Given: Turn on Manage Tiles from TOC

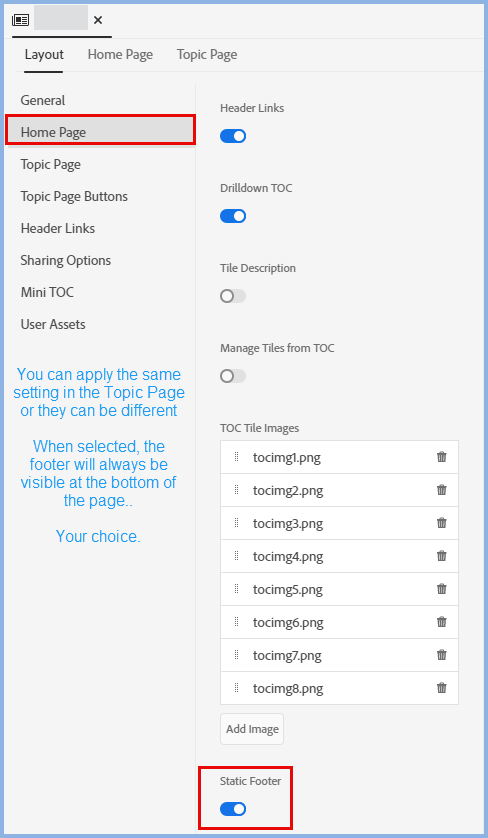Looking at the screenshot, I should 233,376.
